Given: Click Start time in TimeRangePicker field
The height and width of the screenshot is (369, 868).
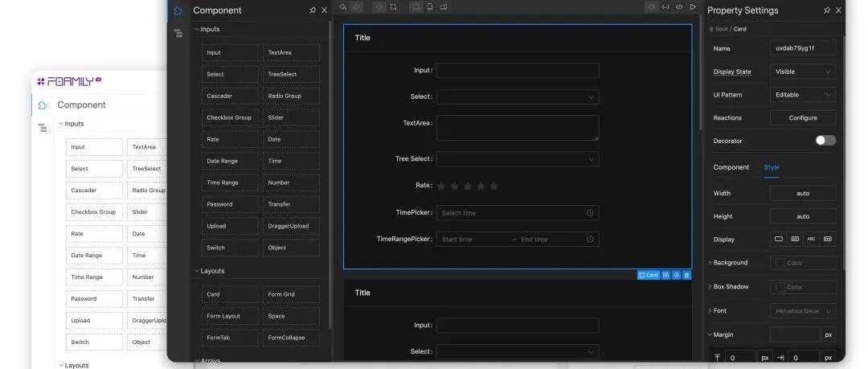Looking at the screenshot, I should point(457,240).
